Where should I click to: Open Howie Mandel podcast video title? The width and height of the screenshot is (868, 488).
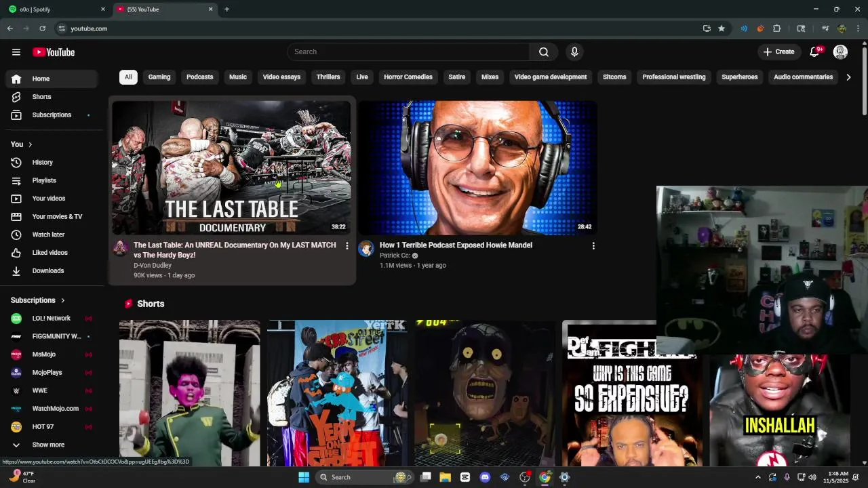pyautogui.click(x=456, y=245)
